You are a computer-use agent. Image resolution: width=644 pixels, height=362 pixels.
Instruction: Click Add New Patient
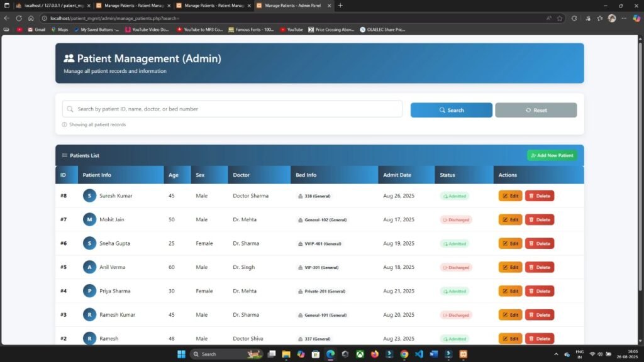[552, 155]
